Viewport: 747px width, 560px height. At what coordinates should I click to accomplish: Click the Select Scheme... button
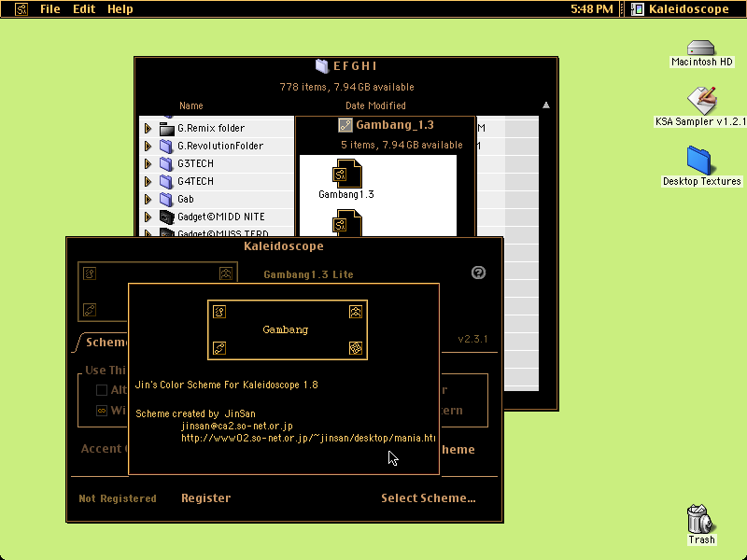coord(429,498)
